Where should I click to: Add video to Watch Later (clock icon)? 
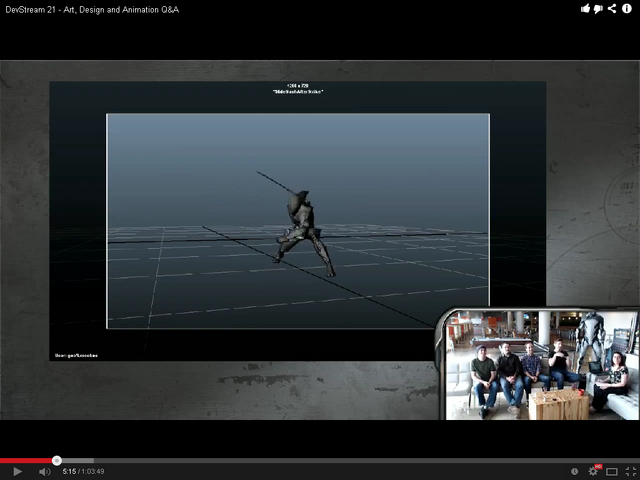click(x=574, y=471)
